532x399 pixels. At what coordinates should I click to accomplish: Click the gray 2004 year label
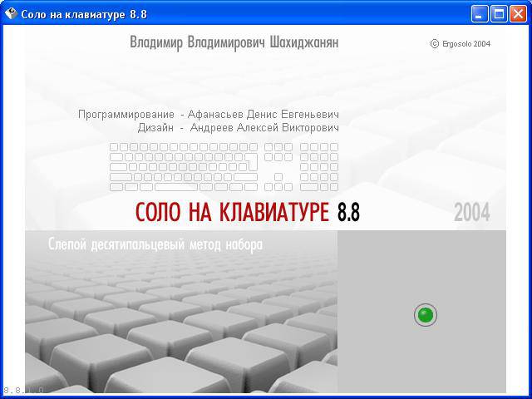point(472,213)
